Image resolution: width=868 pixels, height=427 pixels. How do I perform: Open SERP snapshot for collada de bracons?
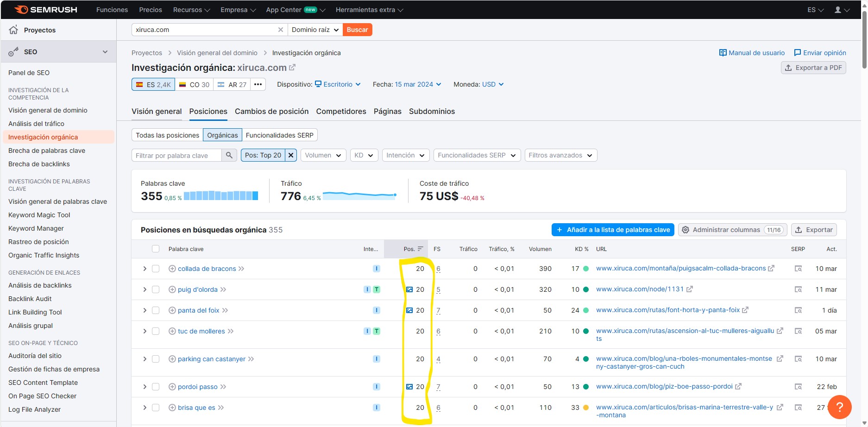[x=798, y=269]
